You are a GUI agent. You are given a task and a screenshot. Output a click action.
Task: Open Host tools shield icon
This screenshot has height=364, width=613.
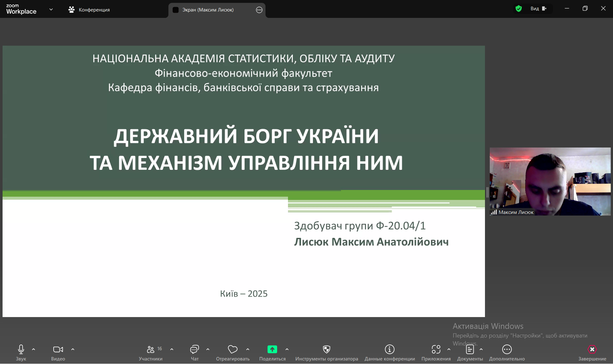pos(326,350)
